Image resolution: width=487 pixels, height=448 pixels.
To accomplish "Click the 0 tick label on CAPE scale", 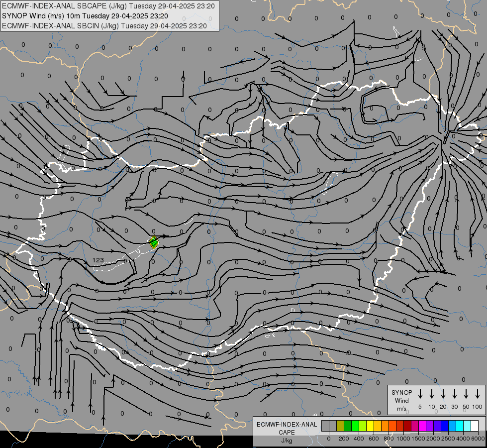I will (329, 439).
